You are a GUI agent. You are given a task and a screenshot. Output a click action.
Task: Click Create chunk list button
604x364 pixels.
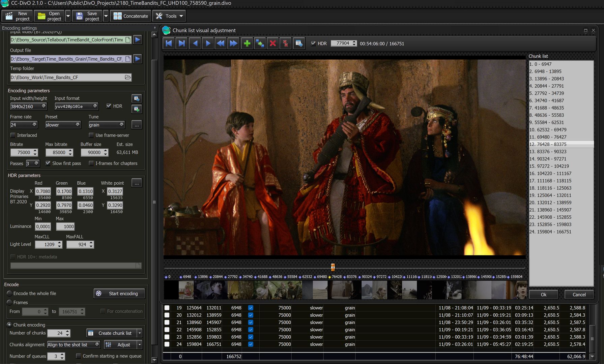click(x=112, y=333)
